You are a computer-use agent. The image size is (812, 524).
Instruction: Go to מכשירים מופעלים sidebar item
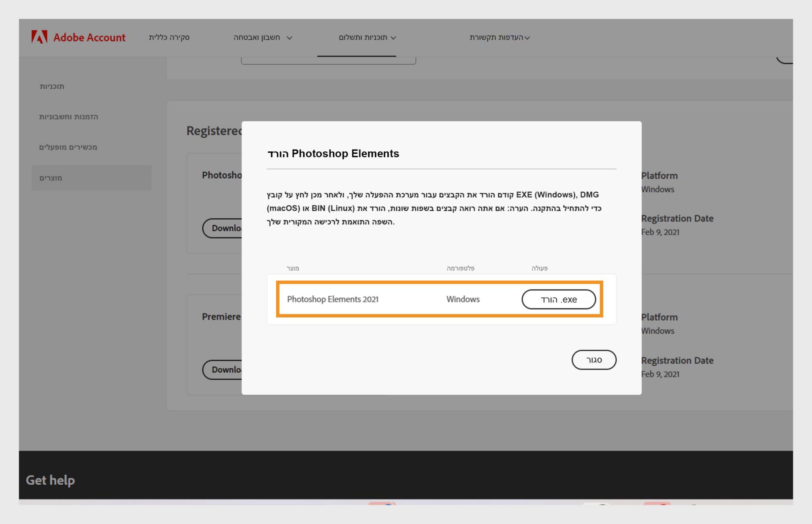coord(68,147)
